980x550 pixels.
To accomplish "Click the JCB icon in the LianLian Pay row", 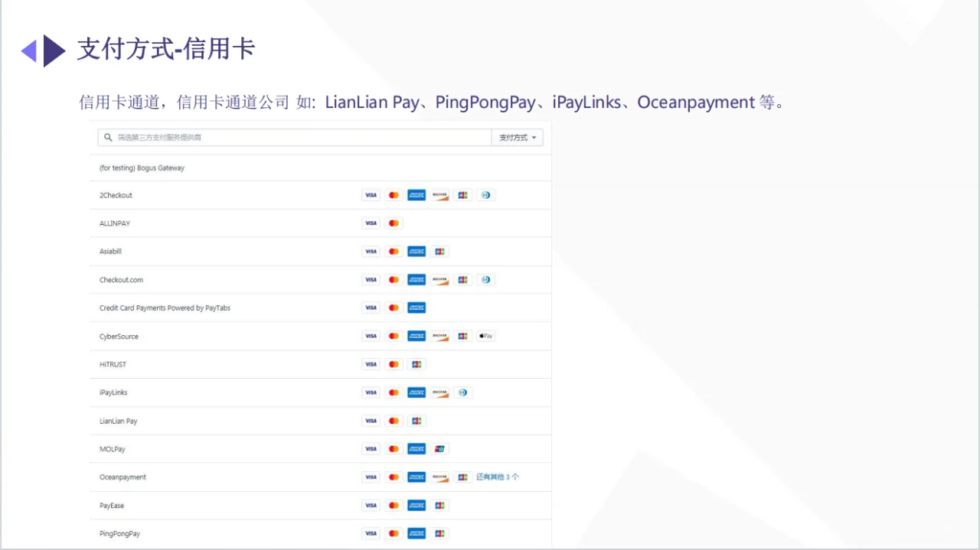I will coord(416,421).
